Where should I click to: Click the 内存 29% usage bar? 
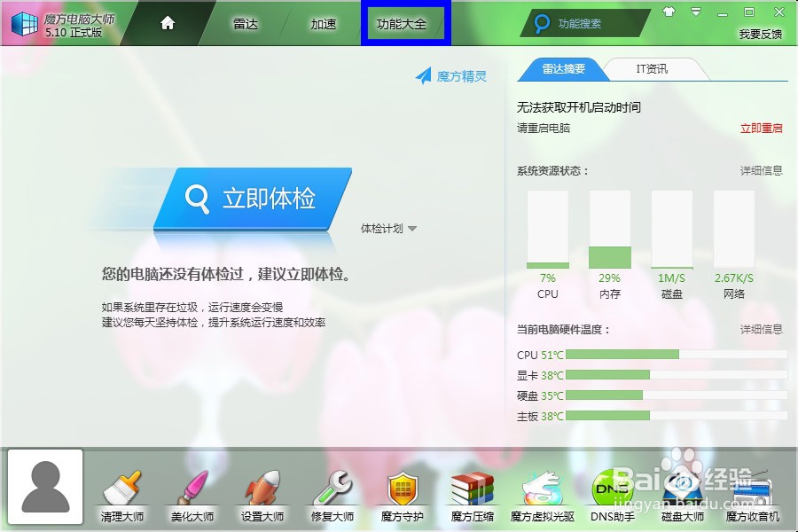pos(610,230)
